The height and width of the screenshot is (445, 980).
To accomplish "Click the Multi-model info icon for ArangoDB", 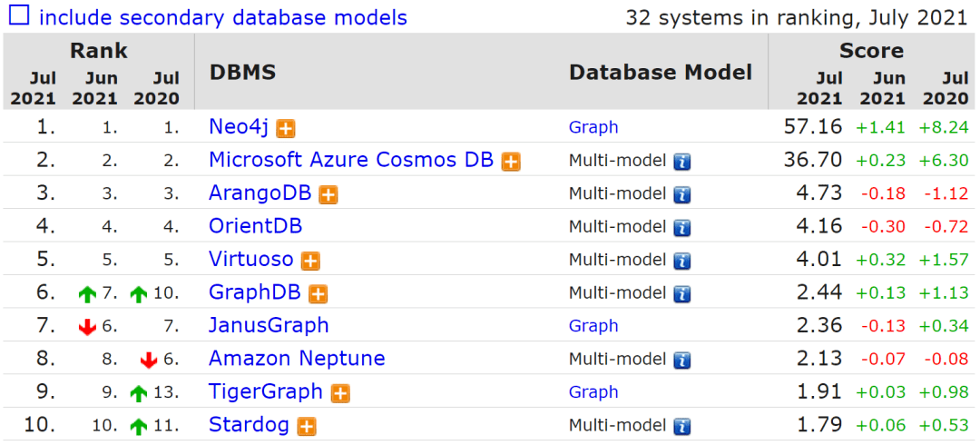I will (681, 194).
